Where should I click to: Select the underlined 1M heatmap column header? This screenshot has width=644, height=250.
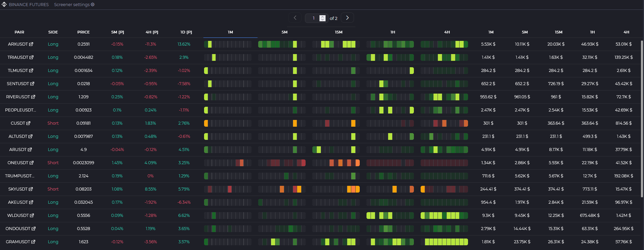pyautogui.click(x=230, y=32)
